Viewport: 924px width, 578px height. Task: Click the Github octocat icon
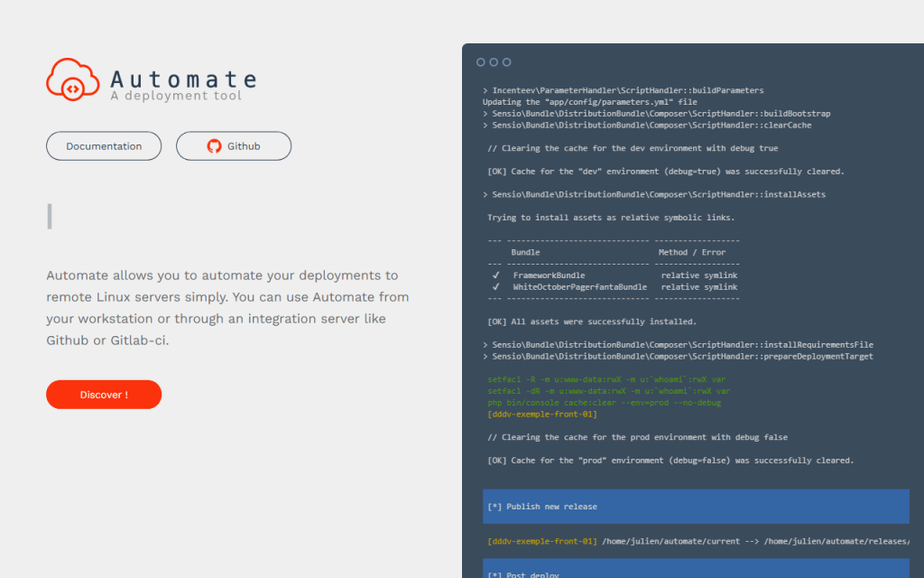tap(214, 146)
